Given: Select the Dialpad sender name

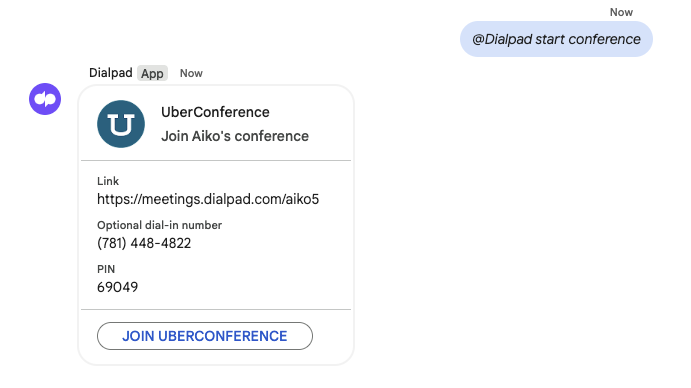Looking at the screenshot, I should click(111, 73).
